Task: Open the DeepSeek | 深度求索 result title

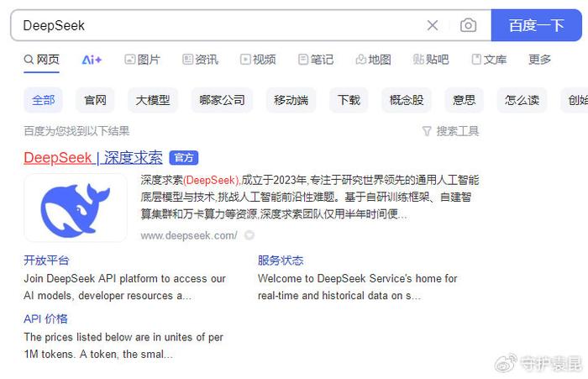Action: (x=93, y=158)
